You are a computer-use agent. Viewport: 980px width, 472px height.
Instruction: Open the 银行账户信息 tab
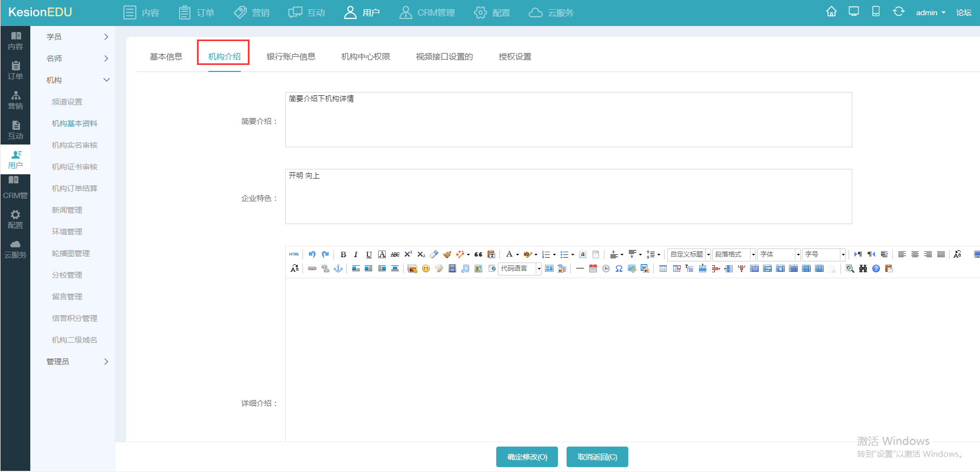[x=291, y=57]
